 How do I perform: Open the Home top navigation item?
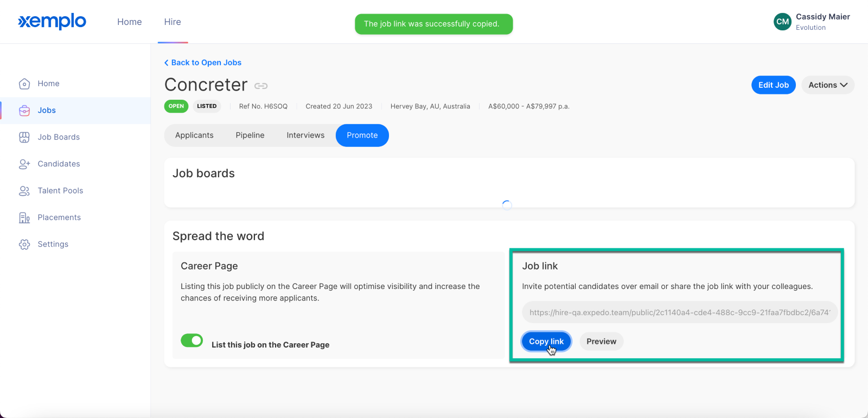coord(130,22)
